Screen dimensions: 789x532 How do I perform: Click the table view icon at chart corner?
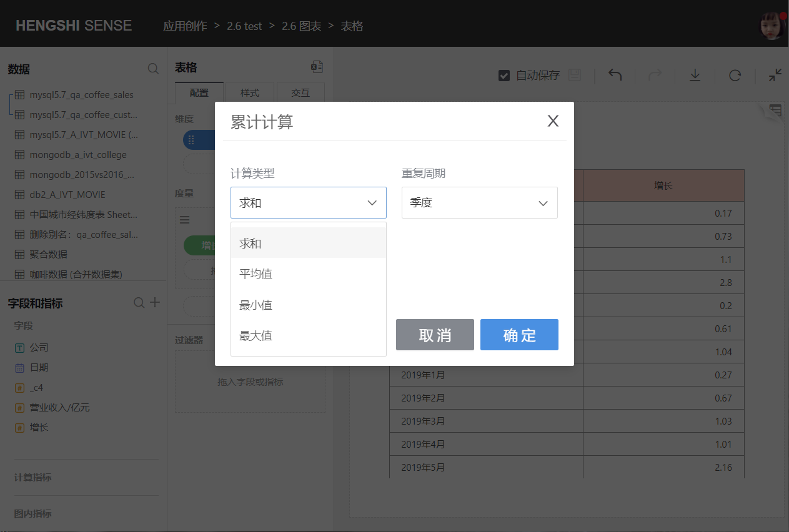coord(775,111)
